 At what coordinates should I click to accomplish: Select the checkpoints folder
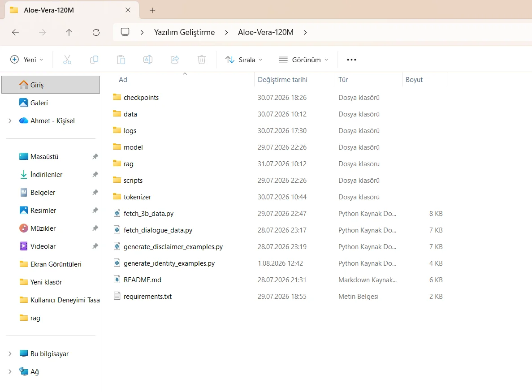tap(141, 98)
